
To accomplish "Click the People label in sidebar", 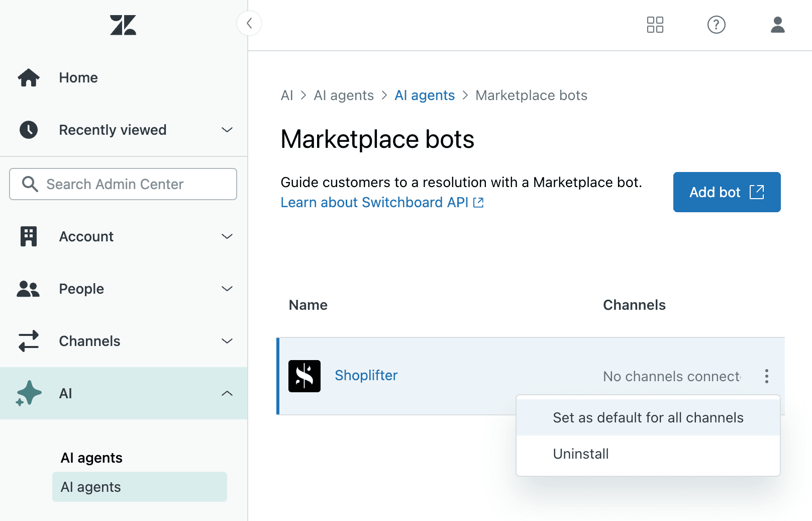I will click(81, 289).
